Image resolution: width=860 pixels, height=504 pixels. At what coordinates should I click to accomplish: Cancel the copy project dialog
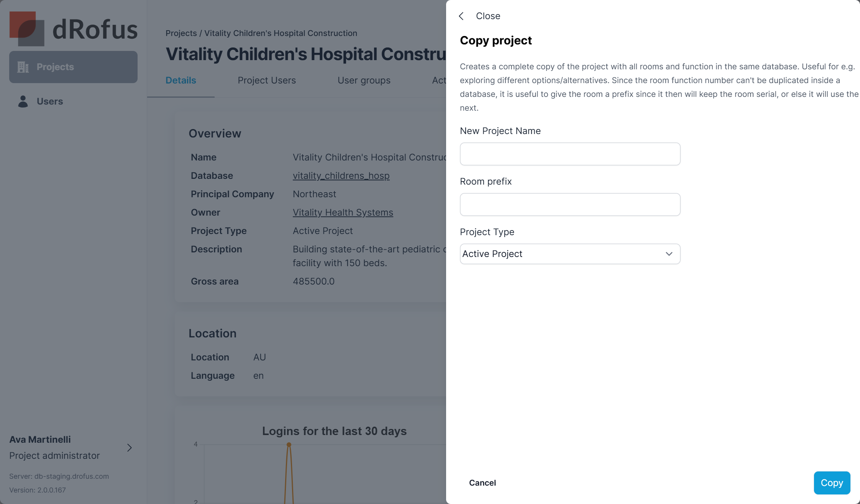[482, 483]
